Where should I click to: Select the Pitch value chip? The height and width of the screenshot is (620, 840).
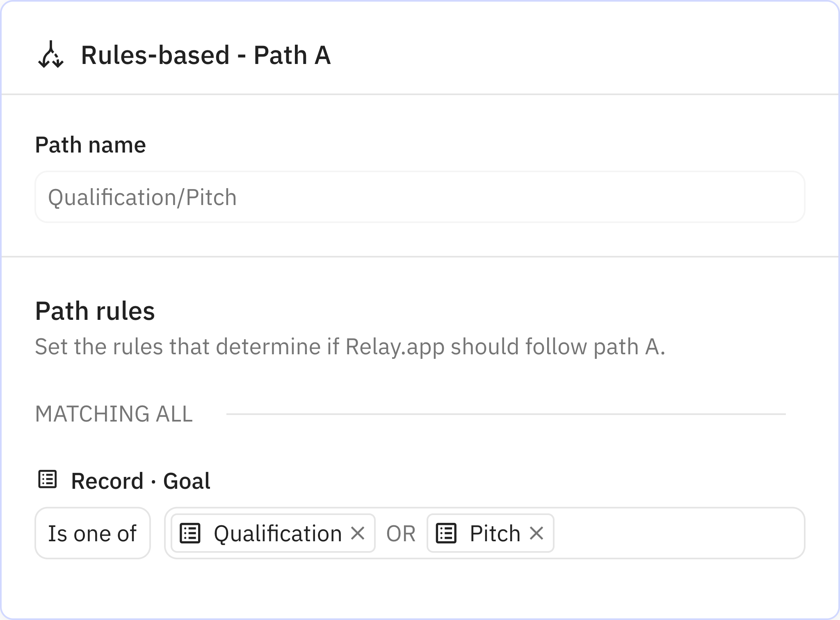tap(490, 533)
